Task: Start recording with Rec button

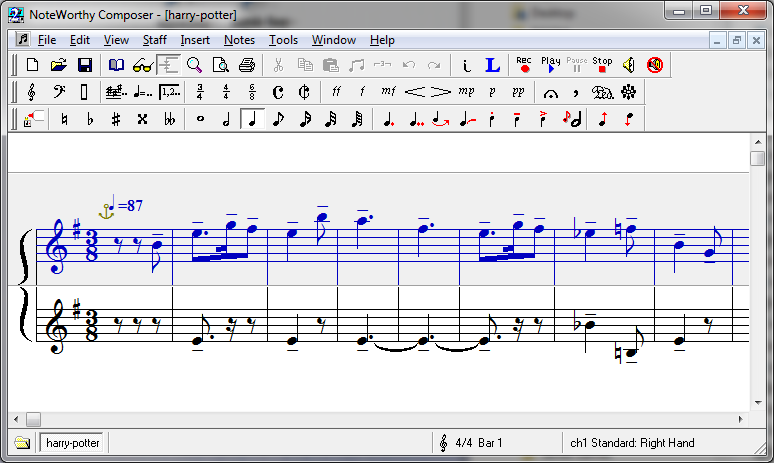Action: tap(524, 65)
